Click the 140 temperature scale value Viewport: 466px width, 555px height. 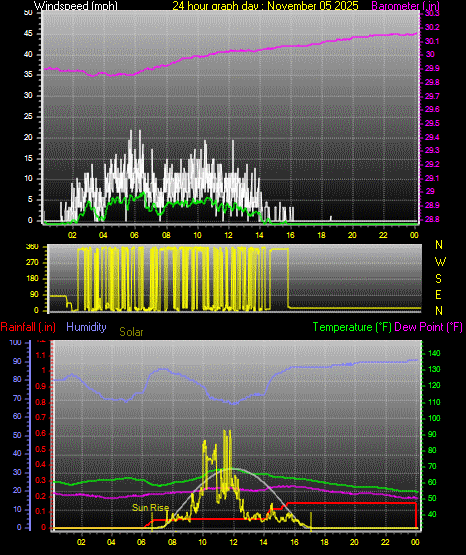(434, 353)
